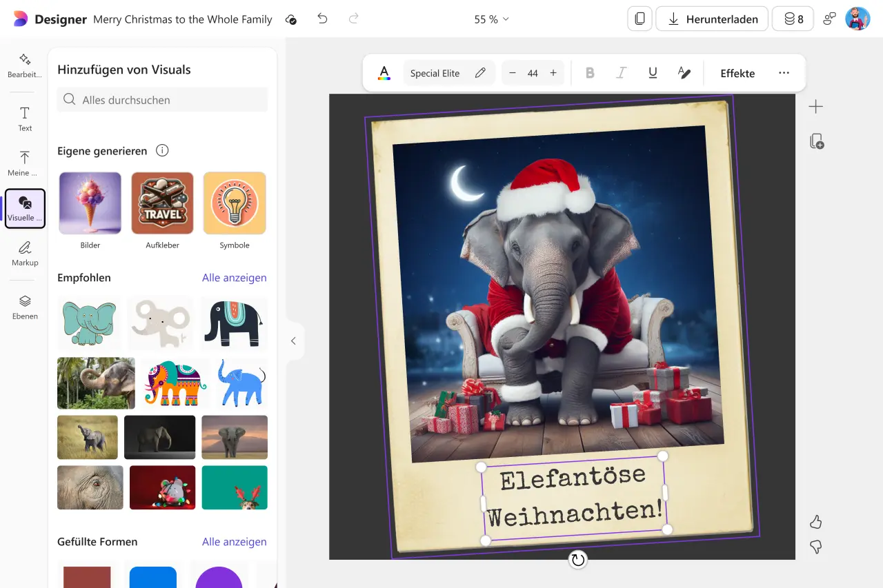Open the Bearbeiten panel at sidebar top

(24, 65)
